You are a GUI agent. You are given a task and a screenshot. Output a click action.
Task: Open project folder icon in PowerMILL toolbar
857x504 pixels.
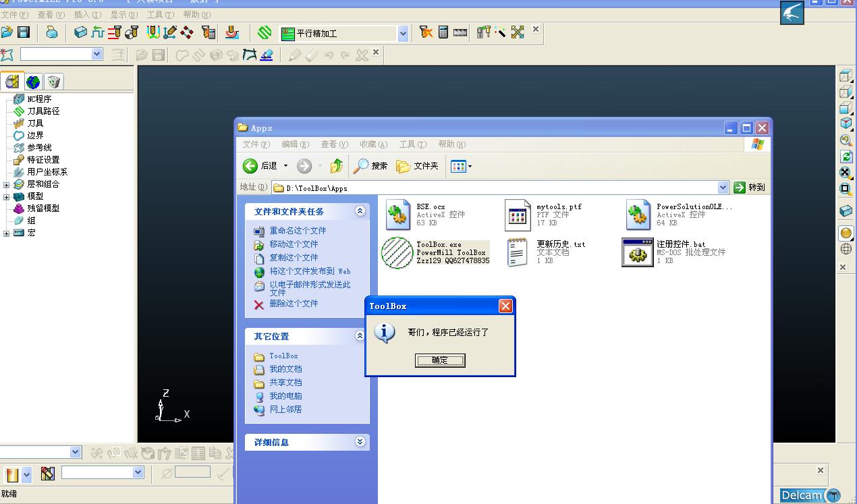[x=7, y=32]
